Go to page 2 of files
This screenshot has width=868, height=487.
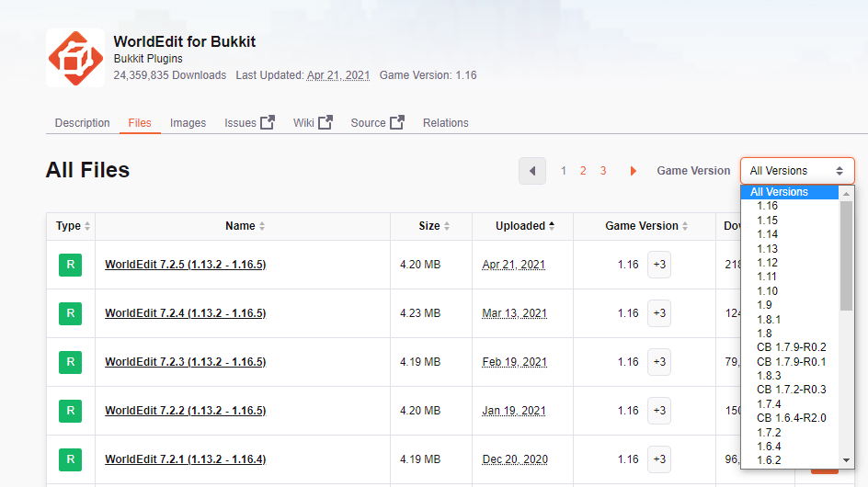pyautogui.click(x=583, y=171)
